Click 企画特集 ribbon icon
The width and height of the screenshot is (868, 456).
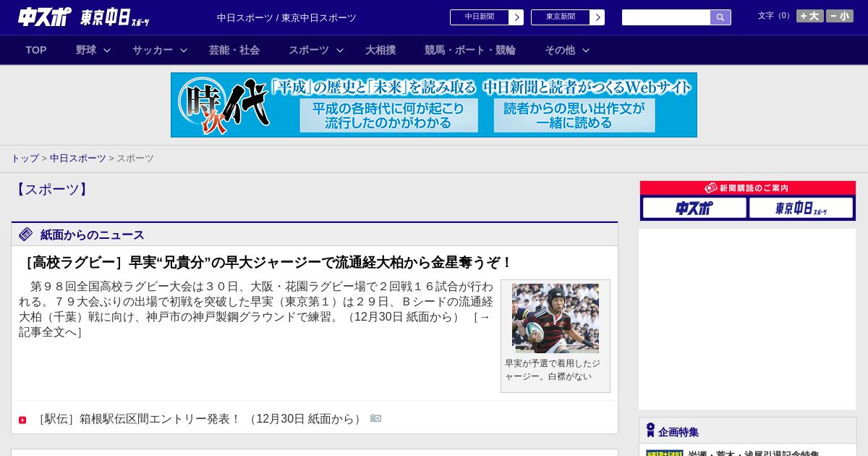650,431
